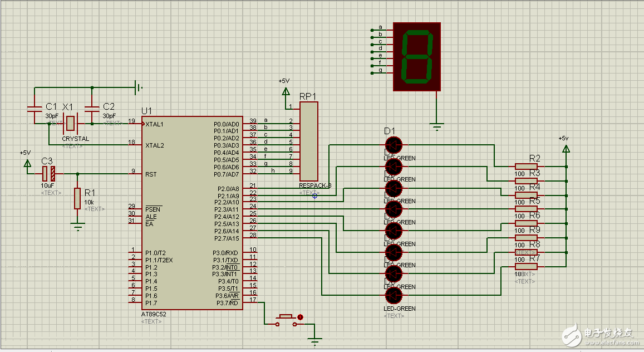Image resolution: width=644 pixels, height=352 pixels.
Task: Click ground symbol near the push button
Action: [315, 341]
